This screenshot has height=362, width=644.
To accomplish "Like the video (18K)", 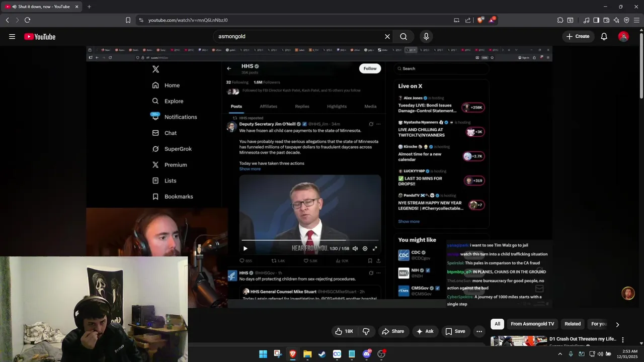I will [x=345, y=331].
